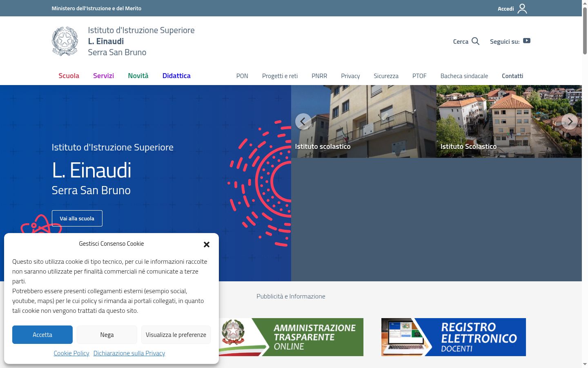The image size is (588, 368).
Task: Click the user account icon beside Accedi
Action: click(x=522, y=9)
